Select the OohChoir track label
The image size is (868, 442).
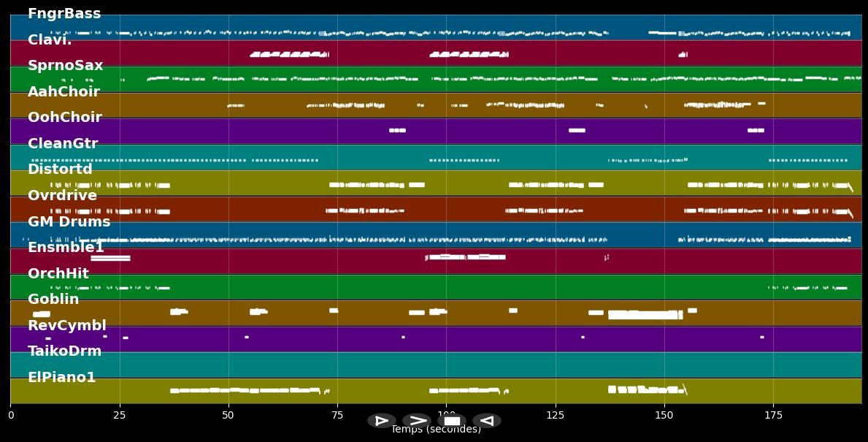point(65,118)
